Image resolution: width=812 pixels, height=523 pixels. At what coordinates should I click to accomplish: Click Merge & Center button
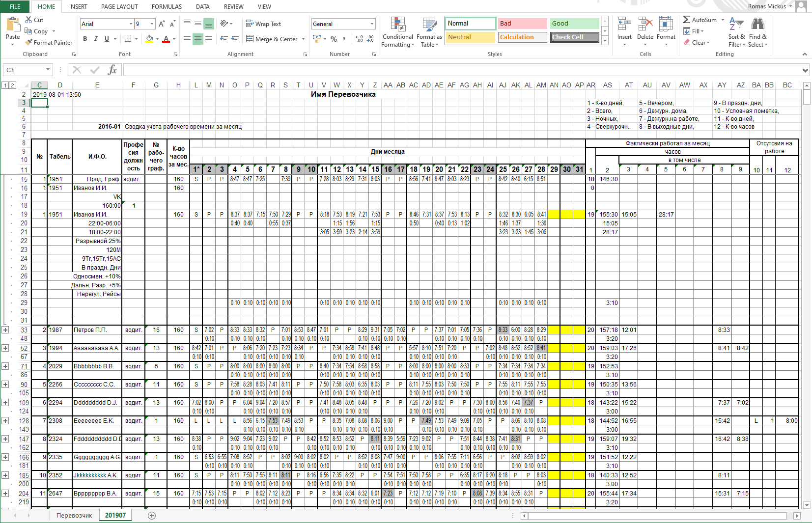[272, 39]
